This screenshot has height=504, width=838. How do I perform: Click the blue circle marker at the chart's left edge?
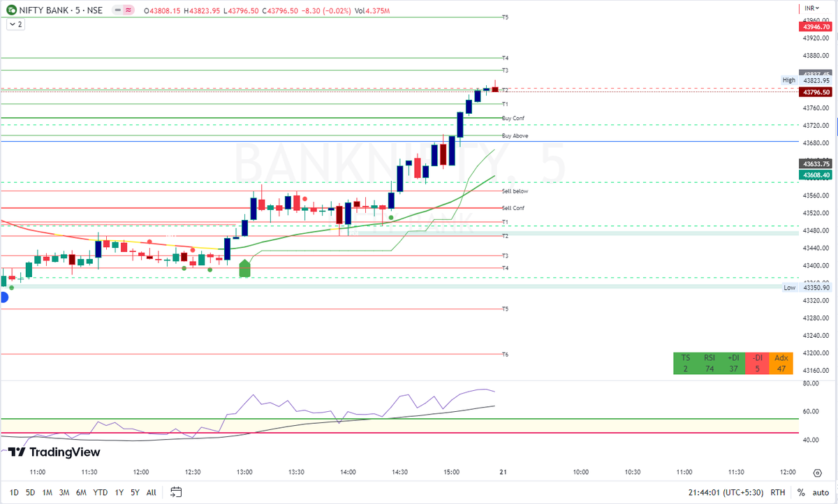[x=3, y=297]
